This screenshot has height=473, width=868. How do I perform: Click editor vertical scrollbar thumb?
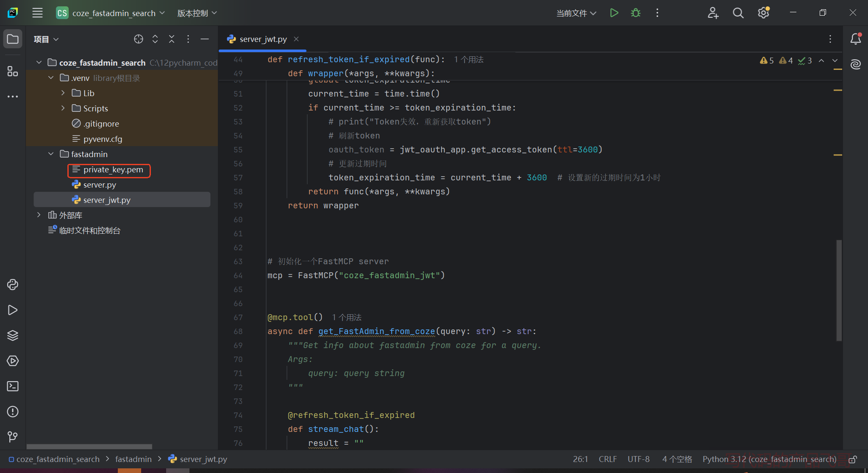(x=839, y=290)
